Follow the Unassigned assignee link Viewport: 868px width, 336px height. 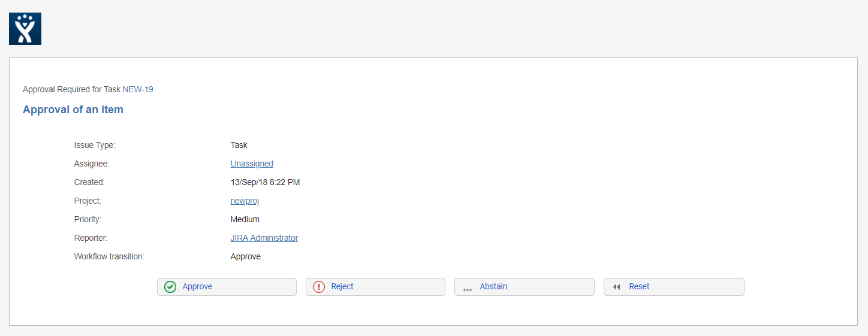[252, 164]
